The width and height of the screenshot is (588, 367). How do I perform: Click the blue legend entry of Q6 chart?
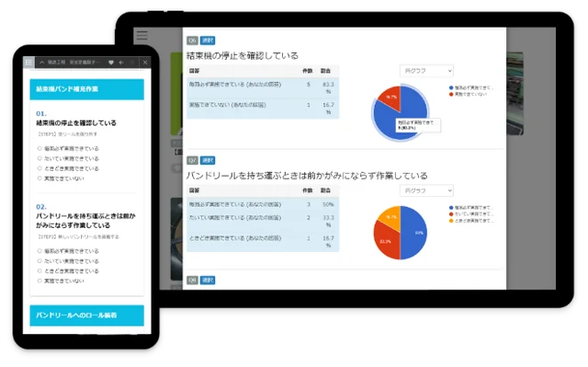[471, 87]
